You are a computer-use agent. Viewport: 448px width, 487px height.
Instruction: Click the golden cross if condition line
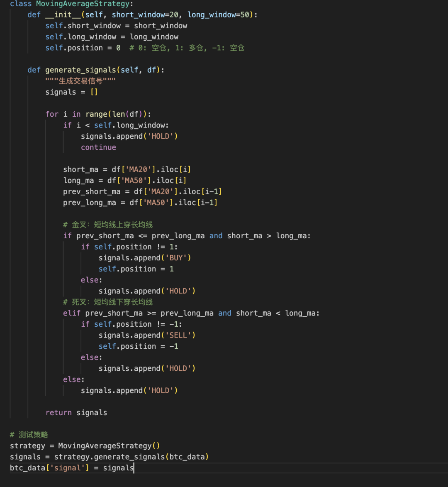point(187,236)
